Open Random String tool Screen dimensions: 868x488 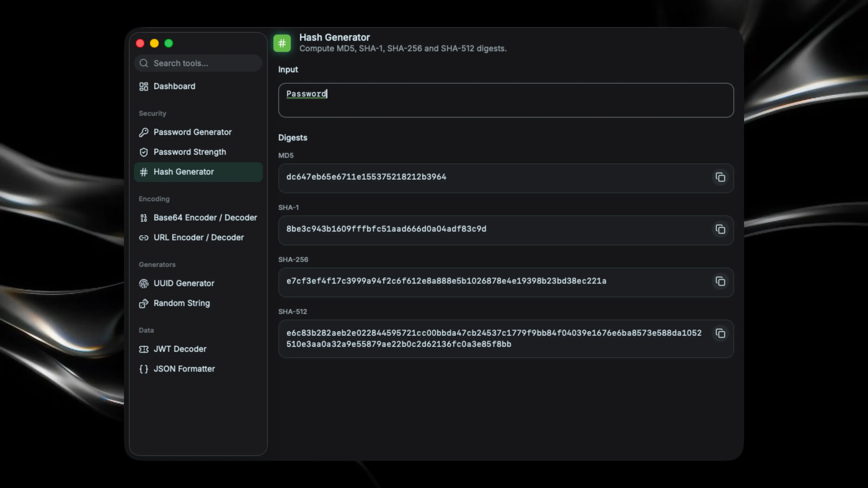[198, 303]
